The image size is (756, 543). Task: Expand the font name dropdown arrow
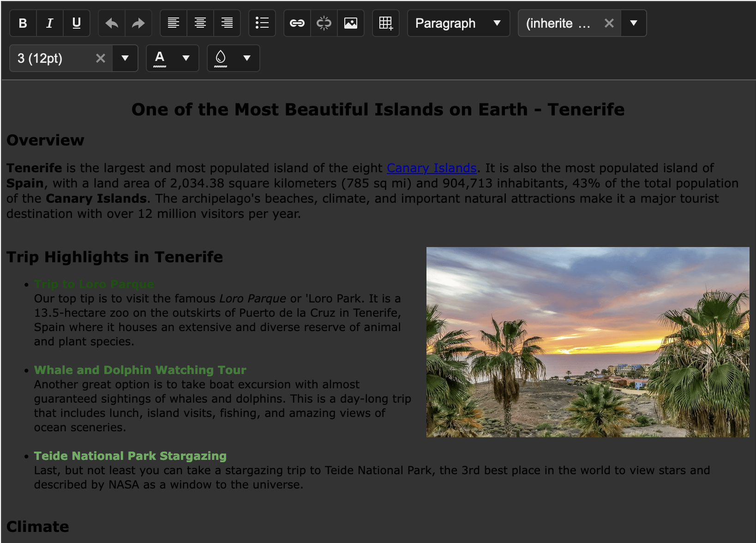(634, 23)
